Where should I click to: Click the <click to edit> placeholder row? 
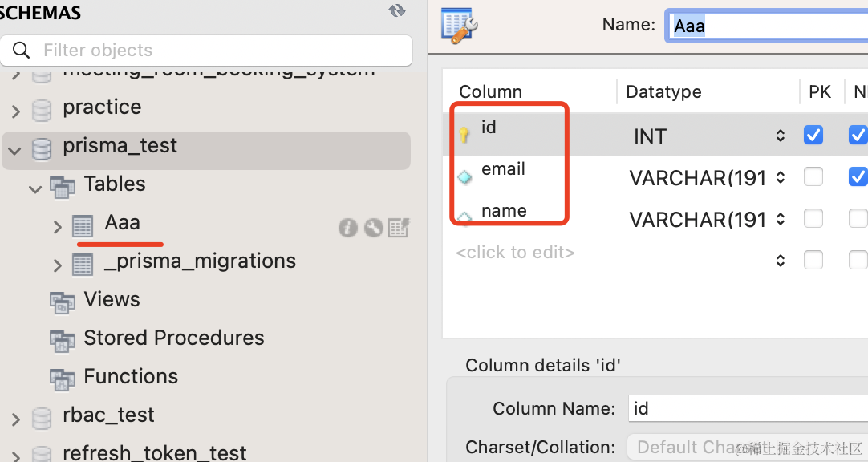(x=515, y=253)
